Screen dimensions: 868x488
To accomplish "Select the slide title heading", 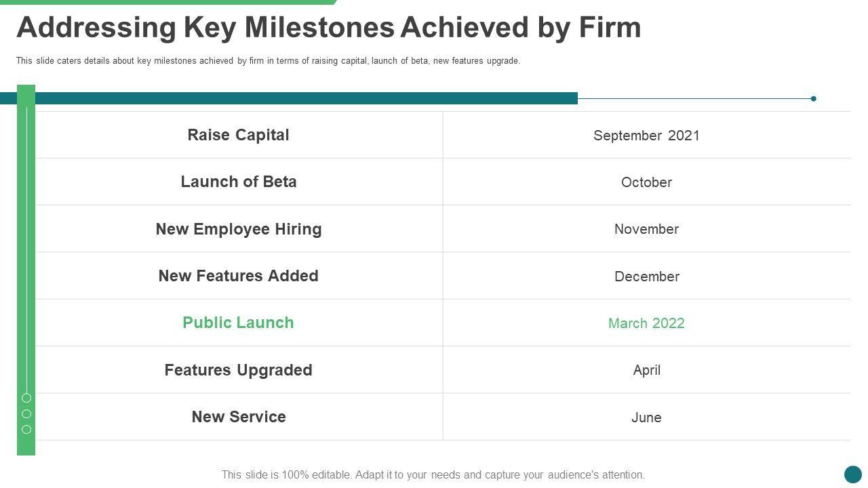I will (329, 28).
